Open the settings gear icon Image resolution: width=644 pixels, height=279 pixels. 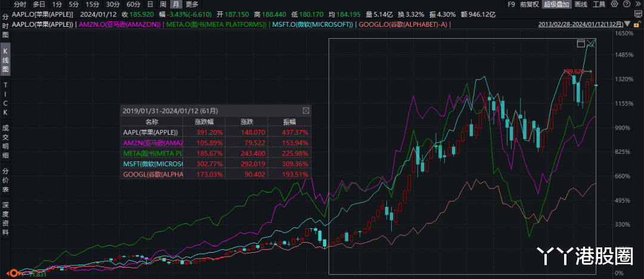coord(614,5)
